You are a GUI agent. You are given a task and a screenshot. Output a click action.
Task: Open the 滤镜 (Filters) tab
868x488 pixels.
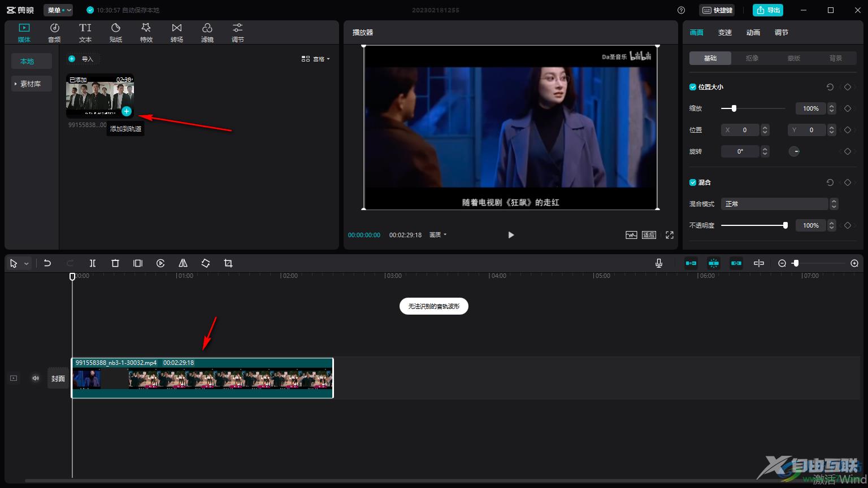207,33
